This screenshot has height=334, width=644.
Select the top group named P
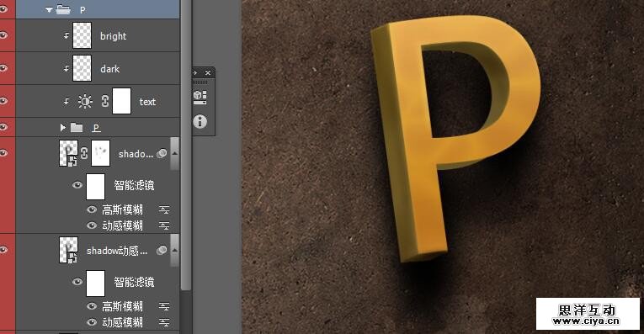82,10
